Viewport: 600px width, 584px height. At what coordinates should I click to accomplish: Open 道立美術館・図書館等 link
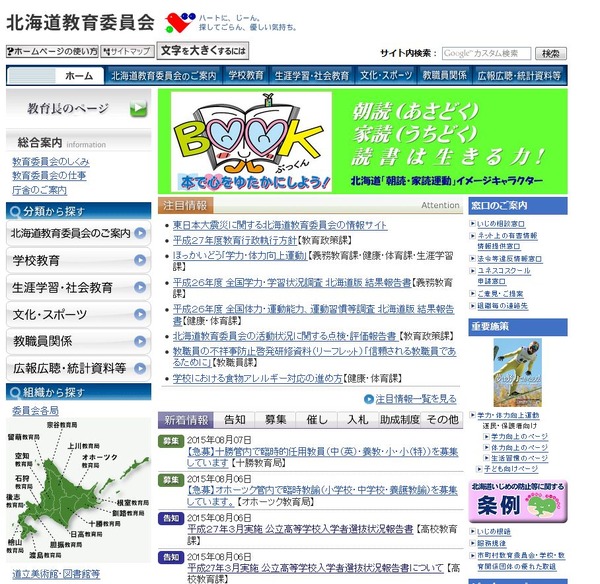pyautogui.click(x=56, y=574)
